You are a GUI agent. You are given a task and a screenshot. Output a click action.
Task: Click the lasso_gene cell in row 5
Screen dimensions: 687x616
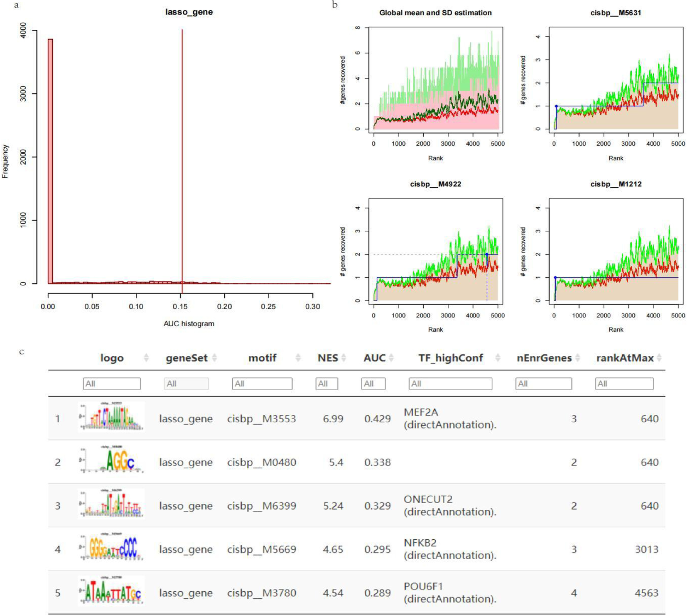pos(186,593)
